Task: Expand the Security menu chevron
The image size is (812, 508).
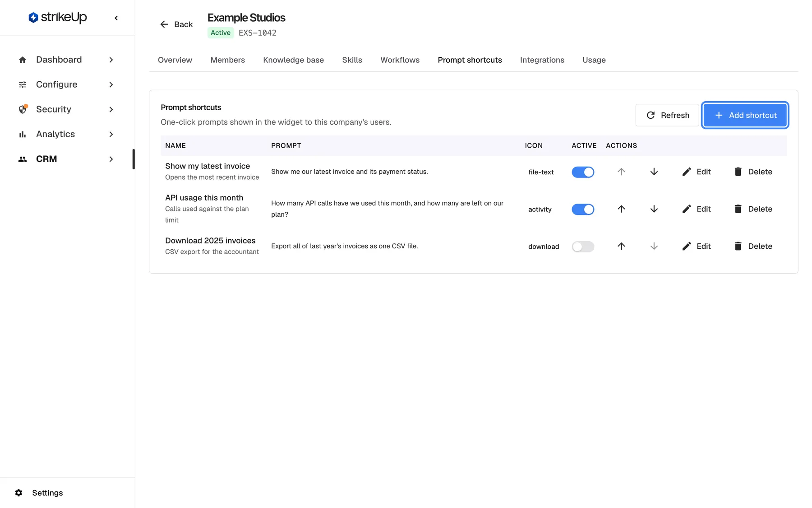Action: 111,109
